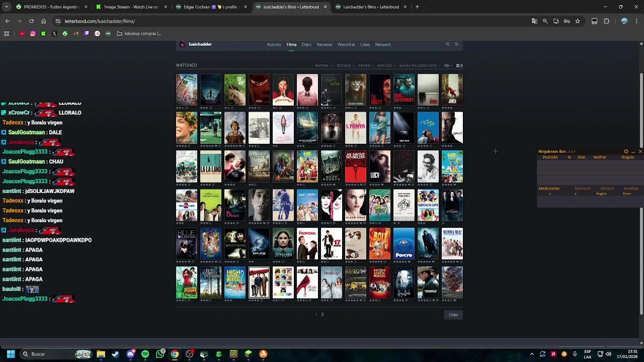Click the taskbar Buscar search box
The width and height of the screenshot is (644, 362).
56,354
